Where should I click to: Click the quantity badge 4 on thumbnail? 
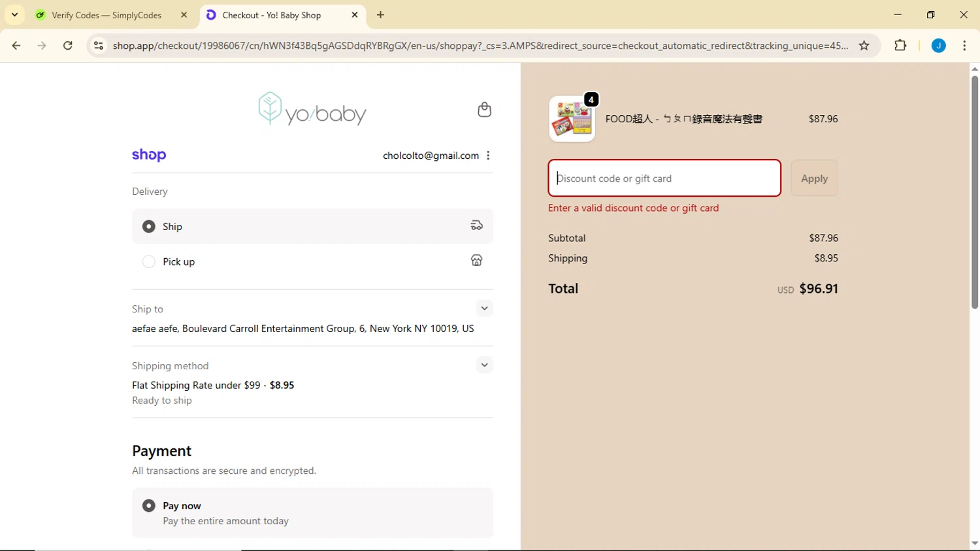tap(591, 99)
